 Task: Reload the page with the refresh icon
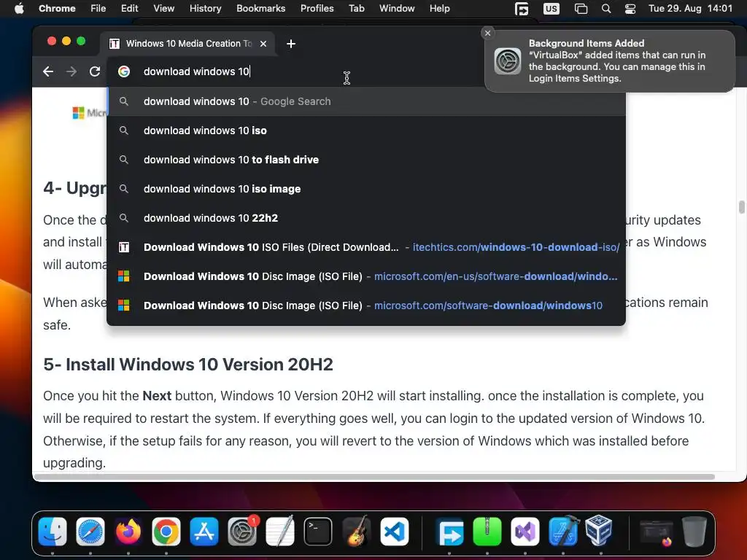[x=95, y=71]
